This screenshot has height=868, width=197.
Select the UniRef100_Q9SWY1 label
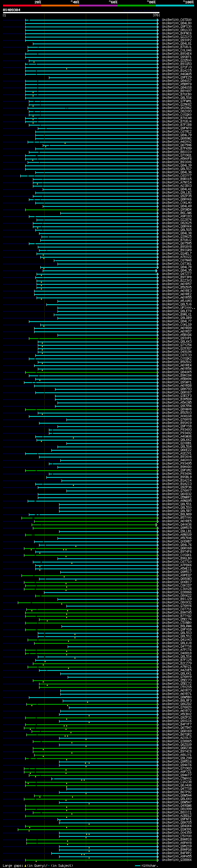coord(176,382)
